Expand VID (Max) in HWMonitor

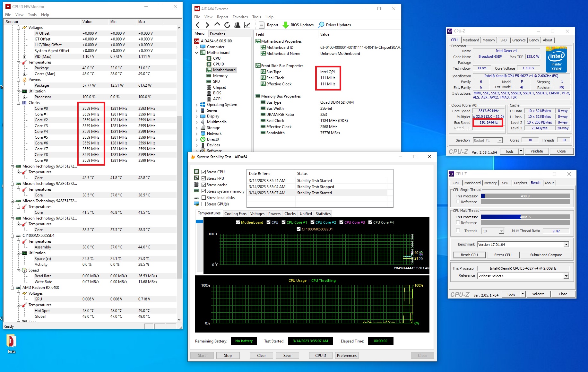tap(24, 56)
